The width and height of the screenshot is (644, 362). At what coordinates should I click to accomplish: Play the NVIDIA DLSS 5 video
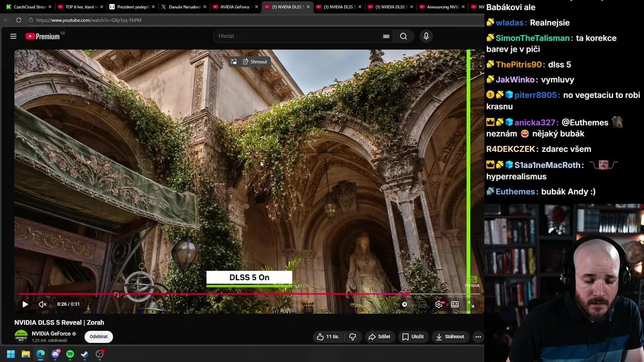25,304
